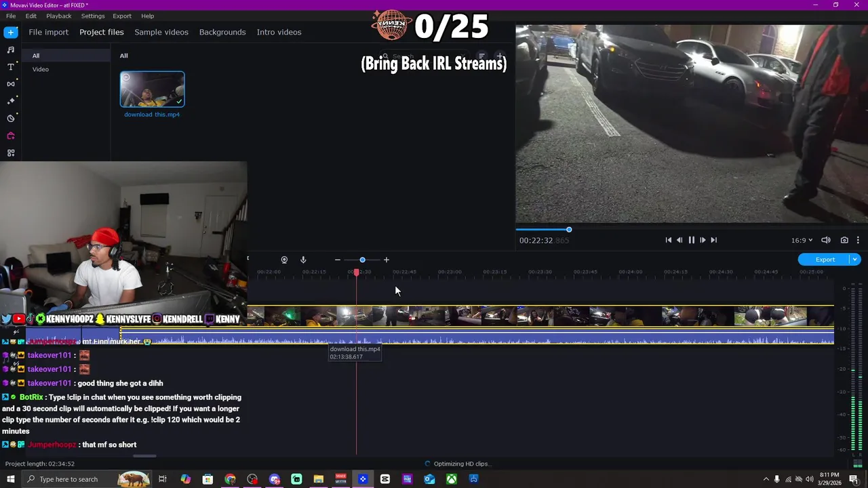Screen dimensions: 868x488
Task: Open the clock-shaped sidebar icon
Action: pos(11,118)
